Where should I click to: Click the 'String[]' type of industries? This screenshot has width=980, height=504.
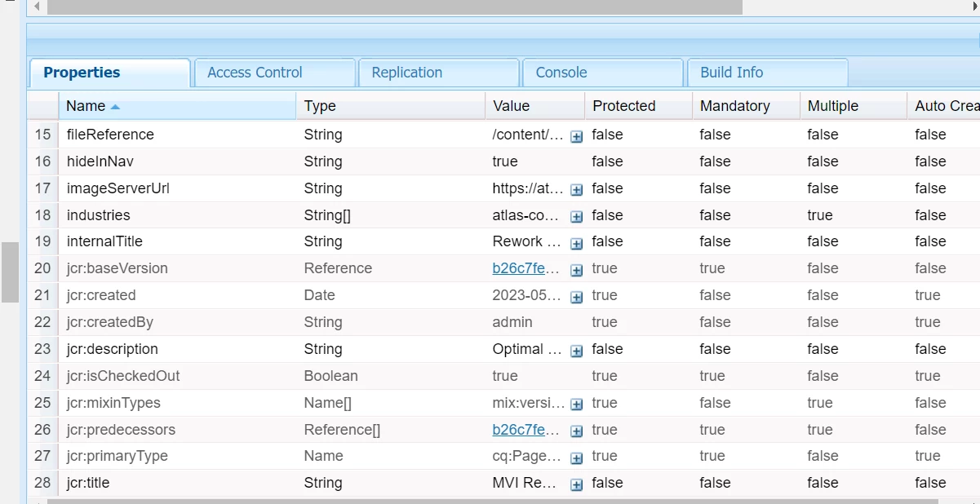click(327, 215)
